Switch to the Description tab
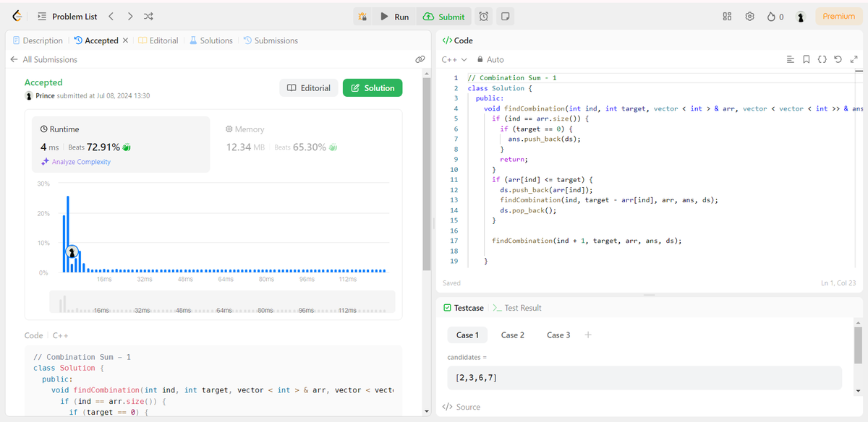 38,40
